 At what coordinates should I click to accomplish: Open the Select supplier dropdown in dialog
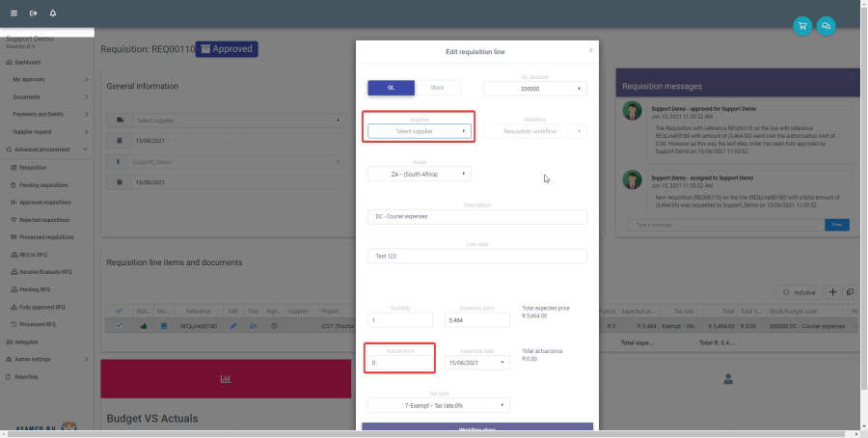[420, 130]
